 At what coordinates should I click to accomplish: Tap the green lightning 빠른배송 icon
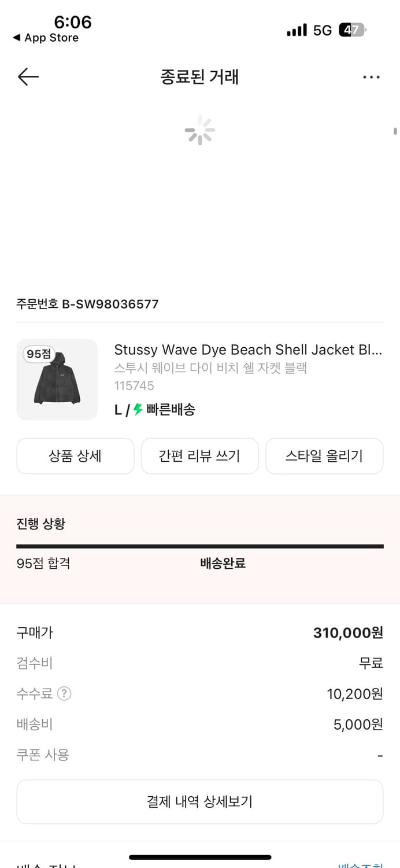138,410
